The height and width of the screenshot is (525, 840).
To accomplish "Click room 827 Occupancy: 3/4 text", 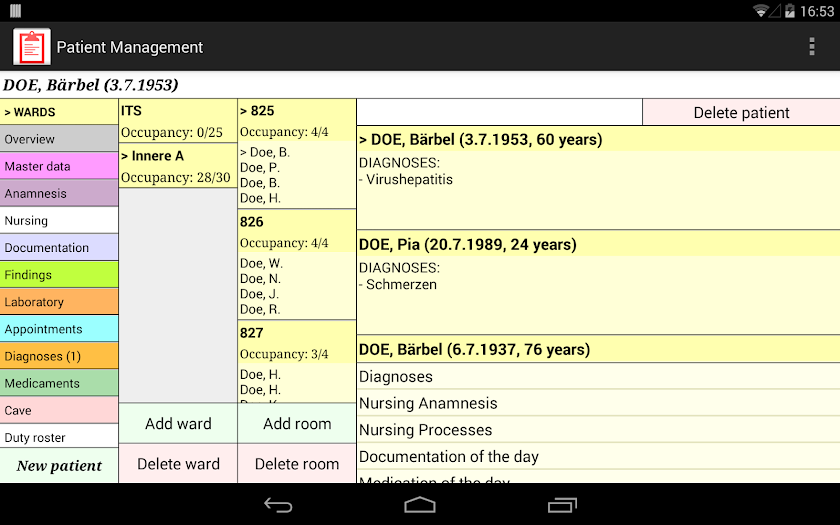I will pyautogui.click(x=284, y=354).
